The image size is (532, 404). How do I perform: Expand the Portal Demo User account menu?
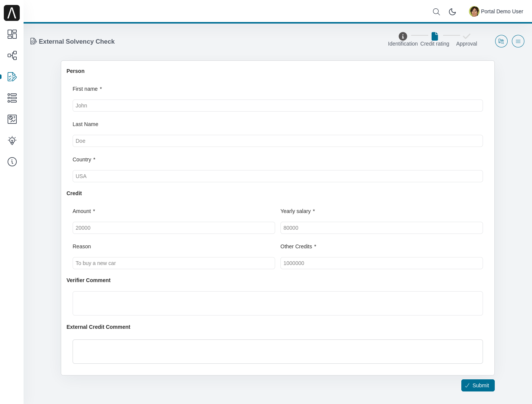click(x=496, y=11)
